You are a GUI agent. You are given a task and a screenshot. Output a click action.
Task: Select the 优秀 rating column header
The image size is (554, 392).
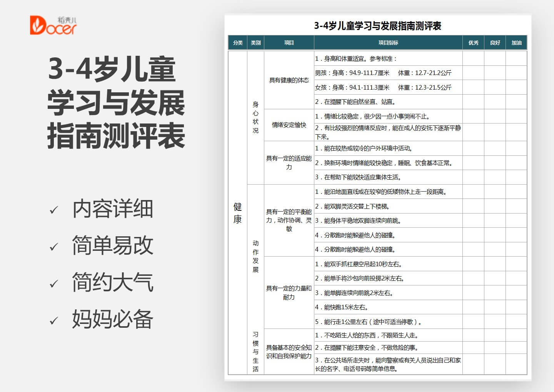[x=474, y=43]
